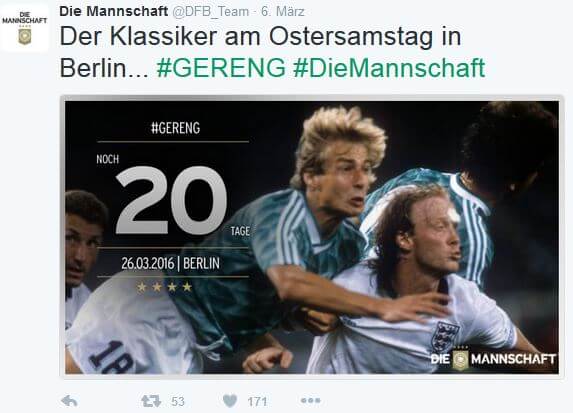573x413 pixels.
Task: Click the TAGE label beside the countdown
Action: click(240, 231)
